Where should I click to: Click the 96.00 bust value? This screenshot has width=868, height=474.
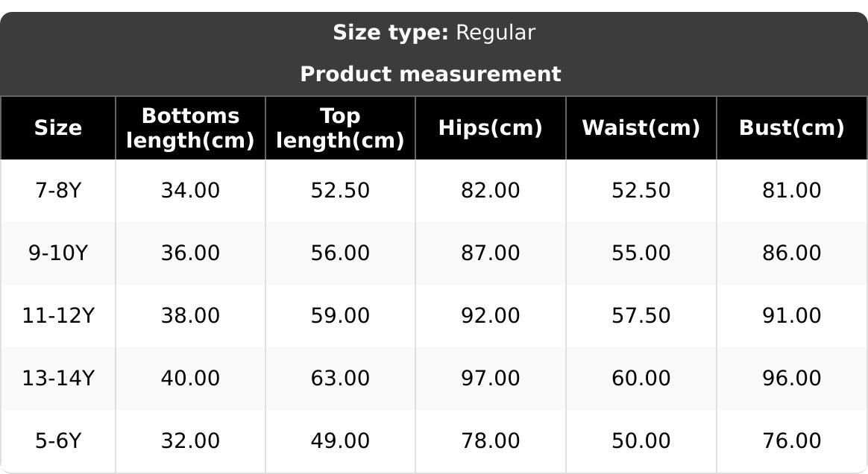point(791,379)
